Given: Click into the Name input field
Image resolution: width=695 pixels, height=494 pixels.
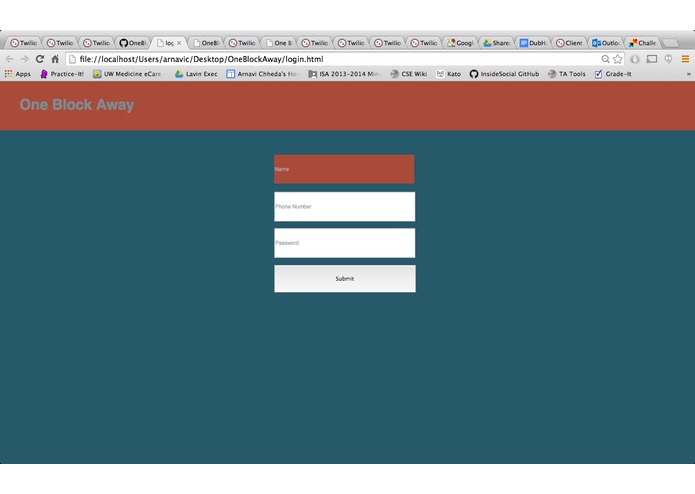Looking at the screenshot, I should (344, 169).
